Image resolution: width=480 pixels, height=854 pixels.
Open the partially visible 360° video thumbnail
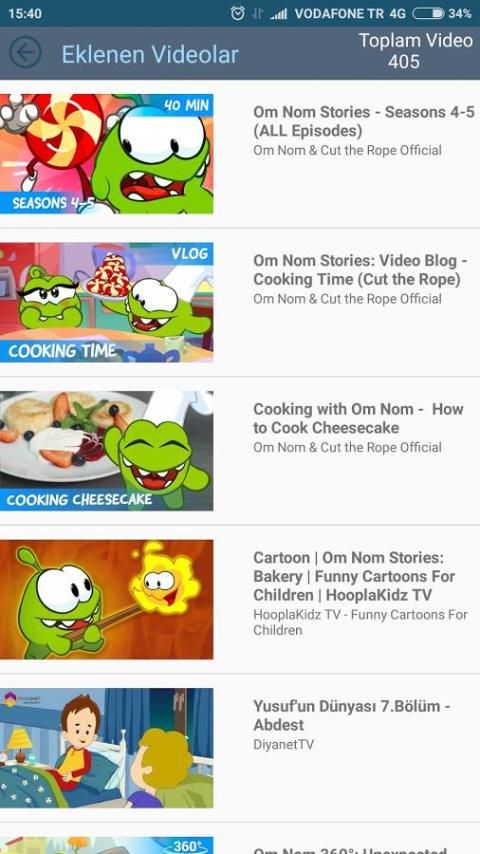pos(106,845)
